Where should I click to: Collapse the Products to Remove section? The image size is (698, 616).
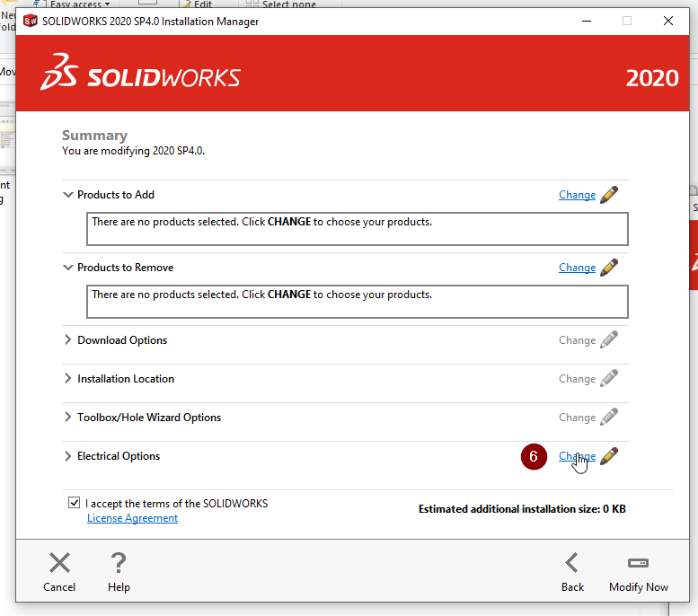(67, 268)
